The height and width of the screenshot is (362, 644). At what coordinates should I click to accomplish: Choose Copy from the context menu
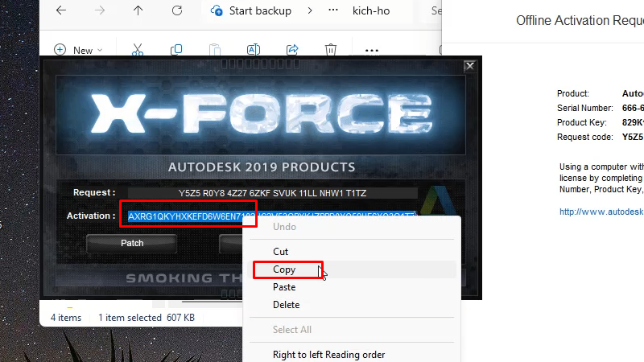click(x=284, y=269)
